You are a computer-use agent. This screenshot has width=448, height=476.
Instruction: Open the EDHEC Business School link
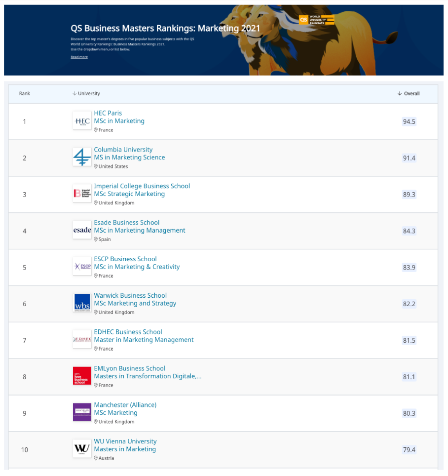128,331
